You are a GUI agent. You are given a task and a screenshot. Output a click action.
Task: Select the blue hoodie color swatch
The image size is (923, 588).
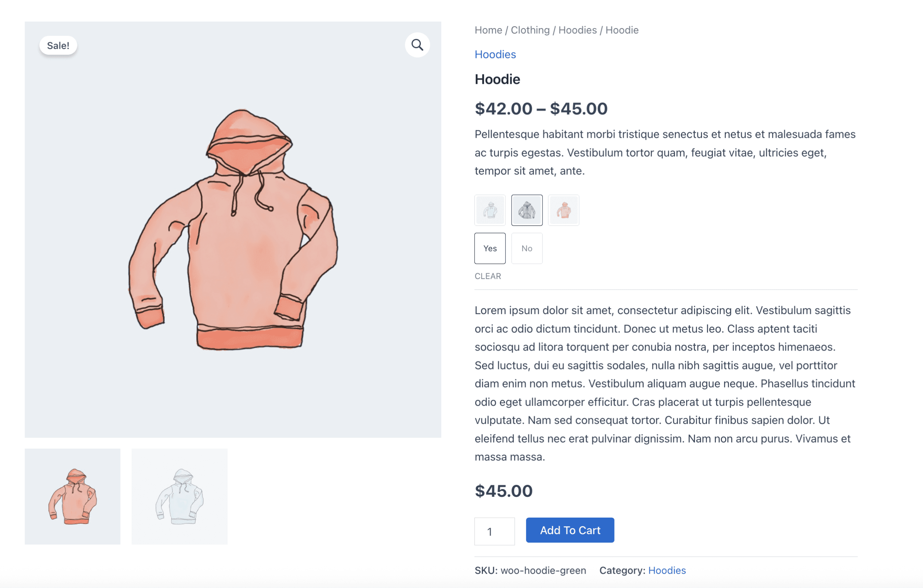(490, 210)
